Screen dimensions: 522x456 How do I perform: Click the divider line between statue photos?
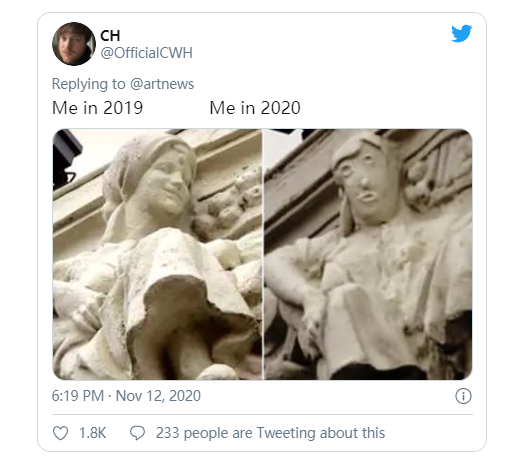pyautogui.click(x=263, y=254)
